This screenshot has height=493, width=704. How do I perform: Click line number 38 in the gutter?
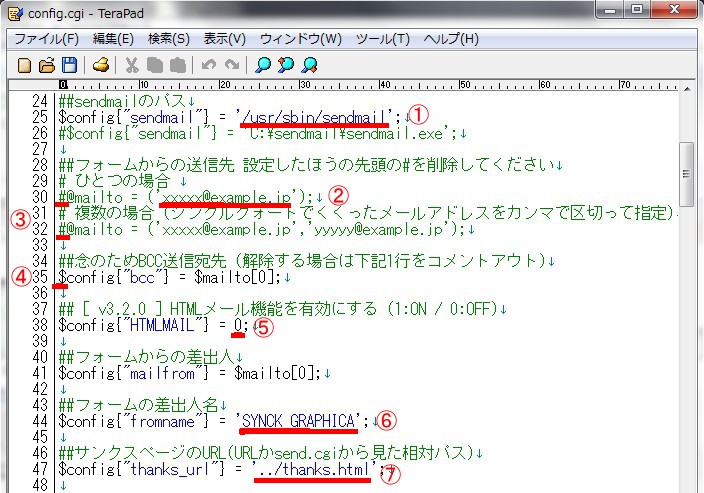click(40, 326)
